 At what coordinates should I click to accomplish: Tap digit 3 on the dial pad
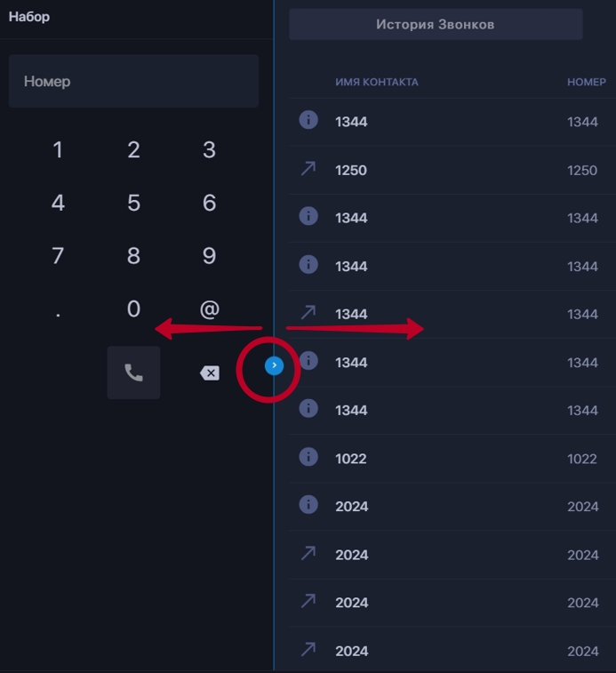tap(210, 149)
